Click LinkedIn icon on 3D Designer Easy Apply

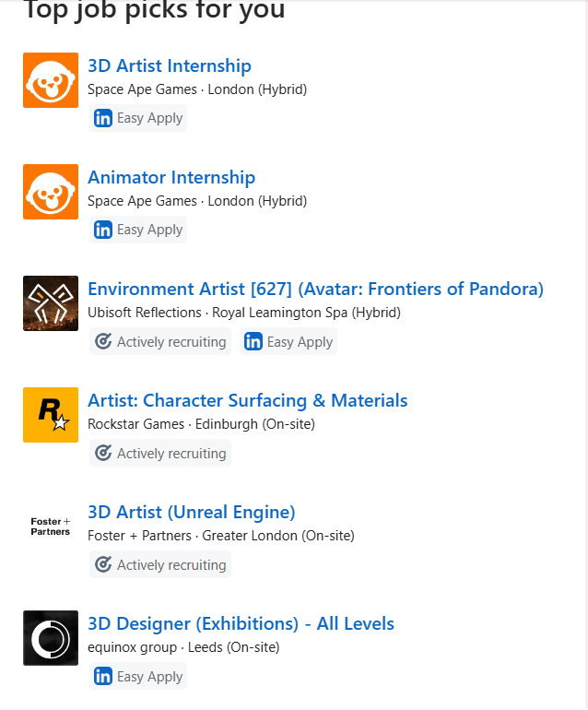pos(103,676)
